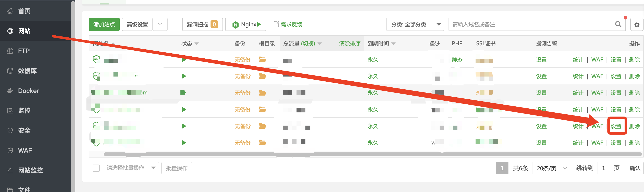Image resolution: width=644 pixels, height=192 pixels.
Task: Open root folder of the third site
Action: coord(262,93)
